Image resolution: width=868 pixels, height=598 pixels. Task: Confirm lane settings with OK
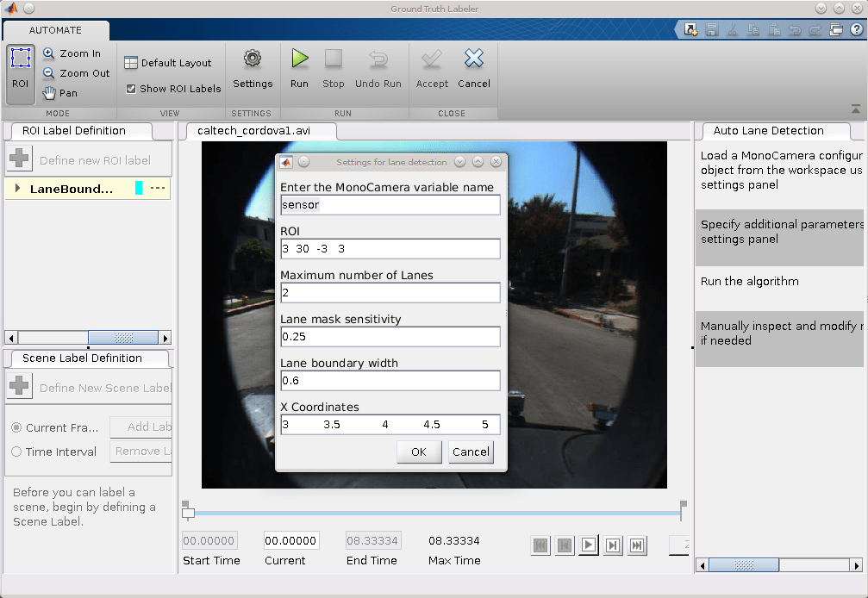click(x=419, y=452)
